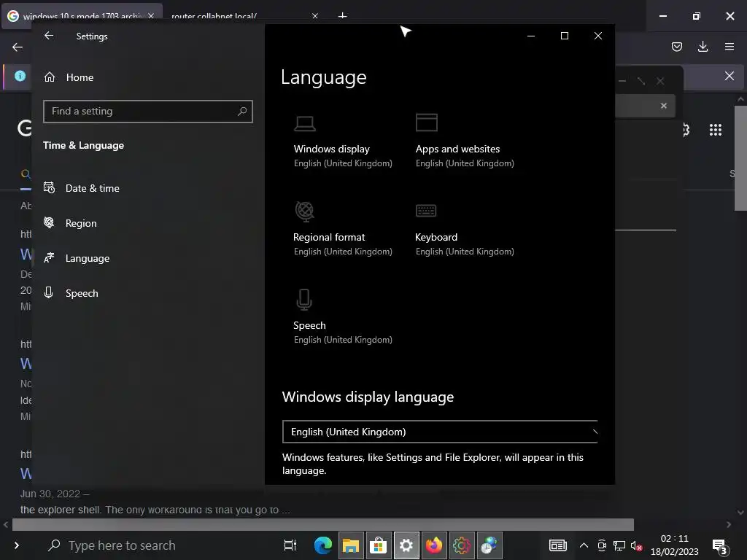
Task: Click the Meet Now tray icon
Action: pos(602,545)
